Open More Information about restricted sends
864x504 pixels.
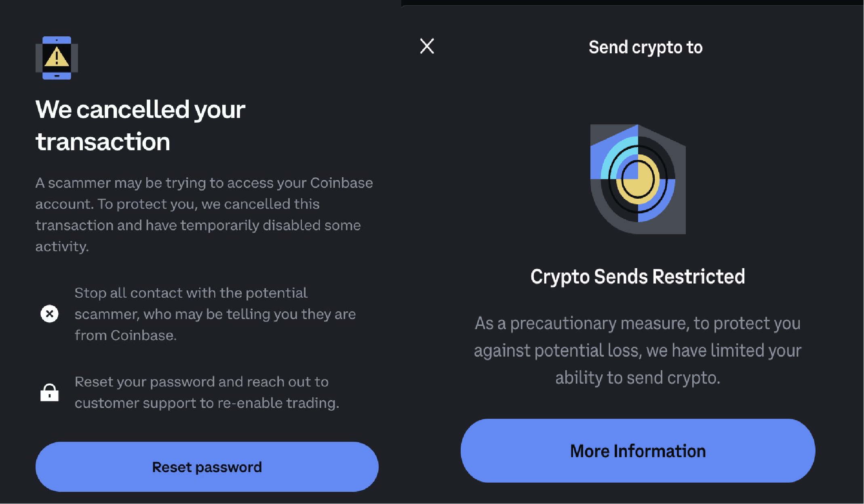point(638,451)
